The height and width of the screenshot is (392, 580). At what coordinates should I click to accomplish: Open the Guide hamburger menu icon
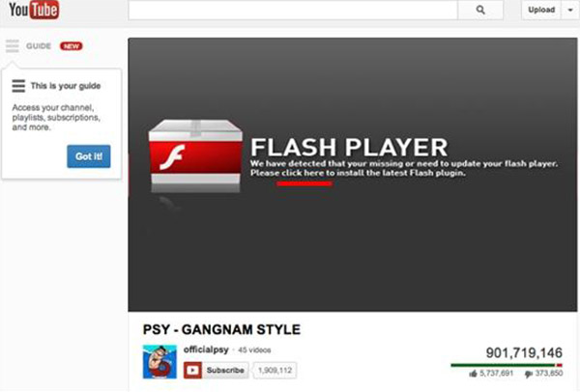[13, 45]
